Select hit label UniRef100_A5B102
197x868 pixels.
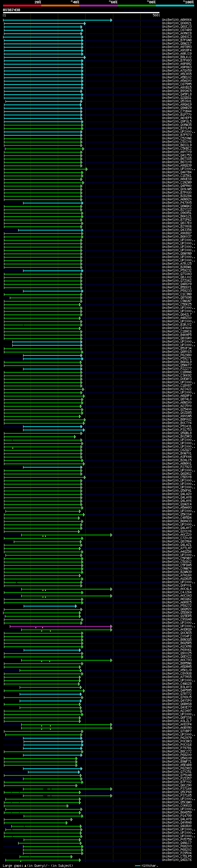pyautogui.click(x=177, y=78)
